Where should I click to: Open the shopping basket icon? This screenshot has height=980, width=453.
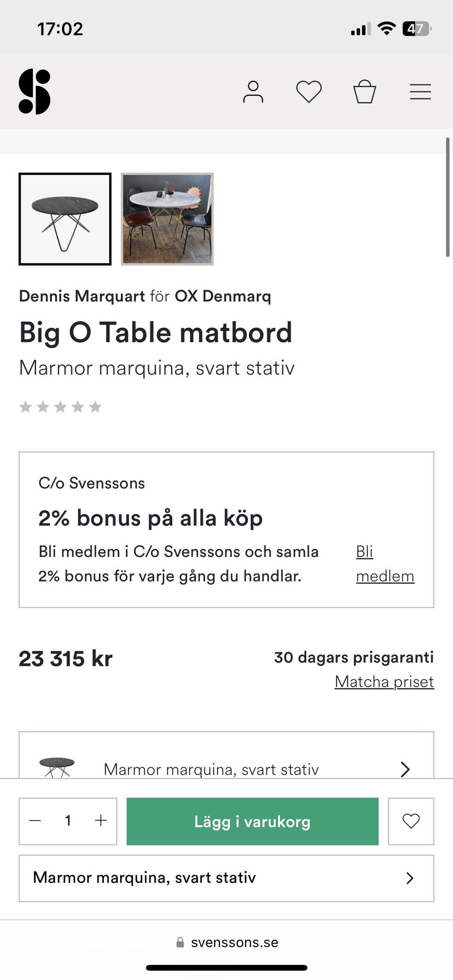pos(365,91)
